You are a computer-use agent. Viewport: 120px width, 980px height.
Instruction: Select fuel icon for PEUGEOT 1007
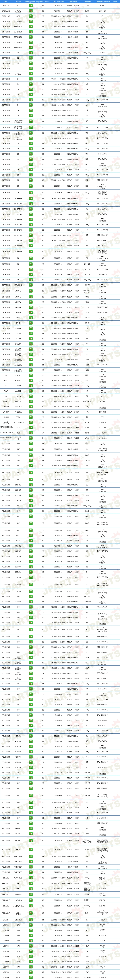(30, 443)
